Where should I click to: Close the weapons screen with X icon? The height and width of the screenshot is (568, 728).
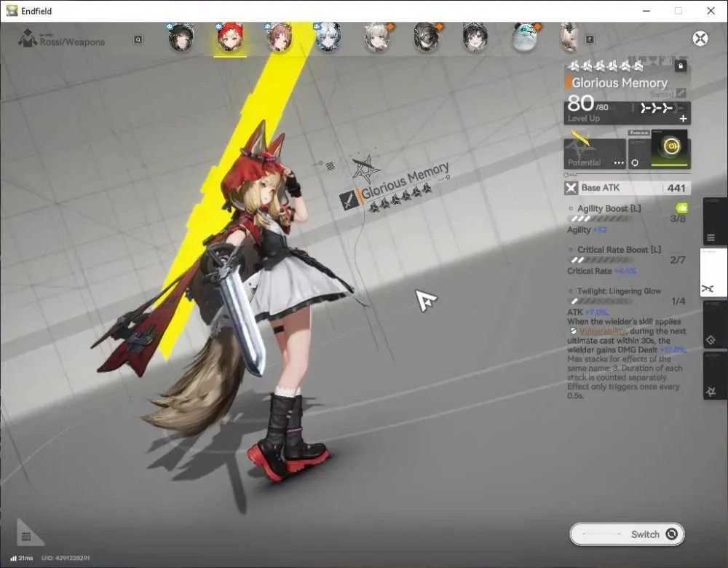pos(700,38)
